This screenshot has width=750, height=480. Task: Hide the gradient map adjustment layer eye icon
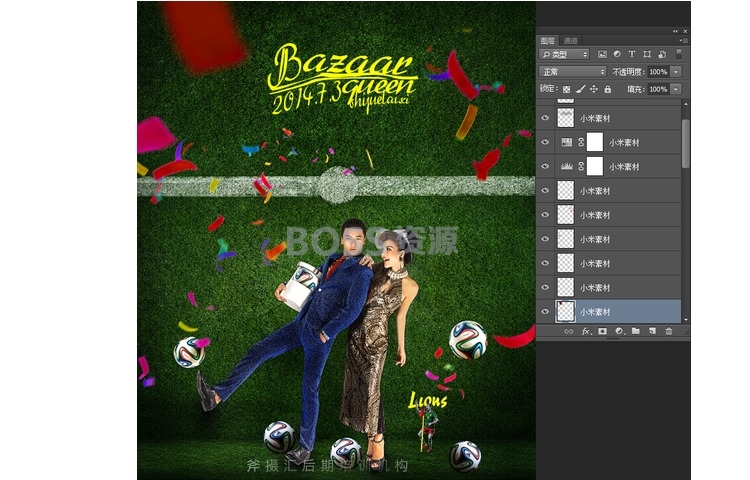[545, 142]
